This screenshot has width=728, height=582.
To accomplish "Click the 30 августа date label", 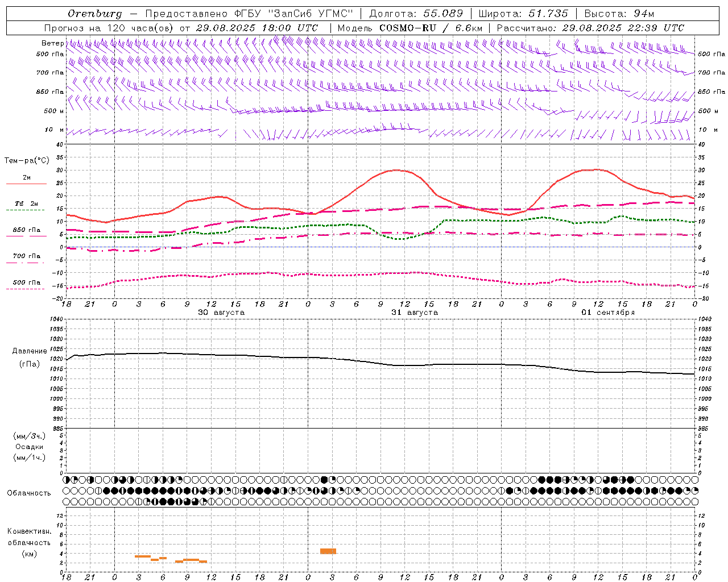I will (221, 313).
